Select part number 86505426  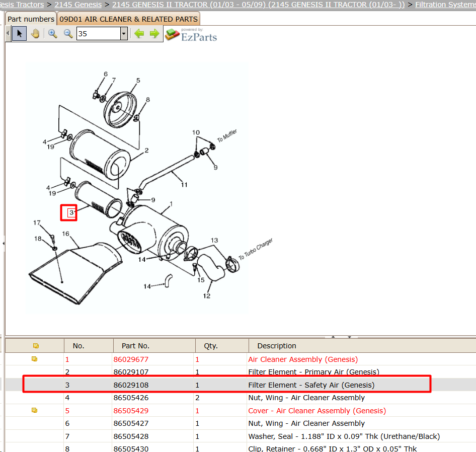[x=131, y=398]
